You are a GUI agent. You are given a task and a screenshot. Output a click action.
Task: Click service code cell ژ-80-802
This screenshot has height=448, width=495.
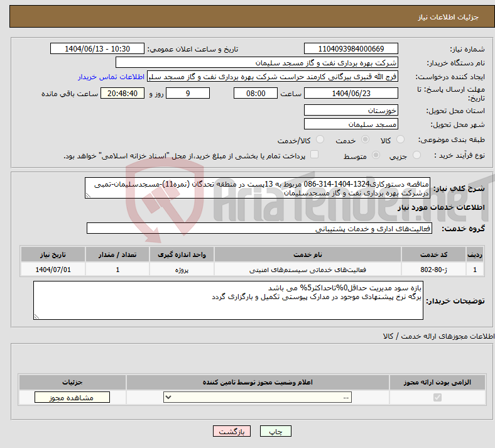click(x=434, y=270)
